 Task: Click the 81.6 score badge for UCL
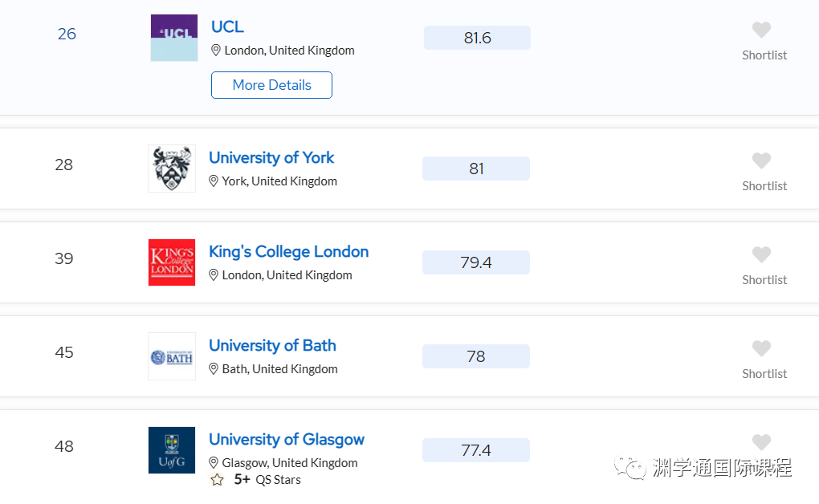click(x=478, y=38)
